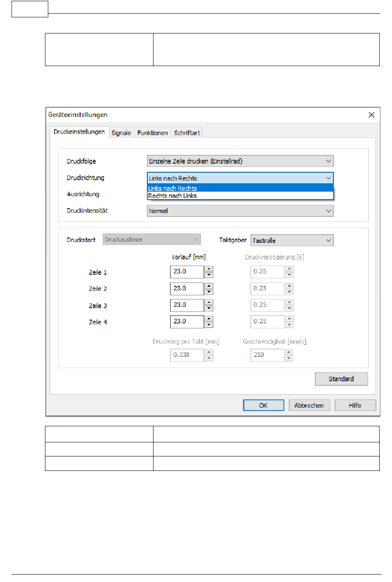Viewport: 392px width, 582px height.
Task: Select 'Links nach Rechts' list option
Action: [x=240, y=188]
